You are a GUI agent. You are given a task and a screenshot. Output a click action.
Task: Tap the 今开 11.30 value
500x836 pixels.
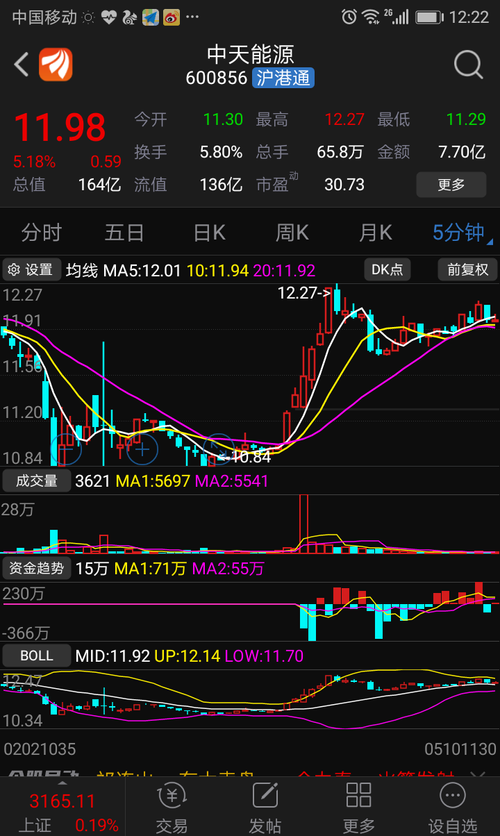[223, 119]
